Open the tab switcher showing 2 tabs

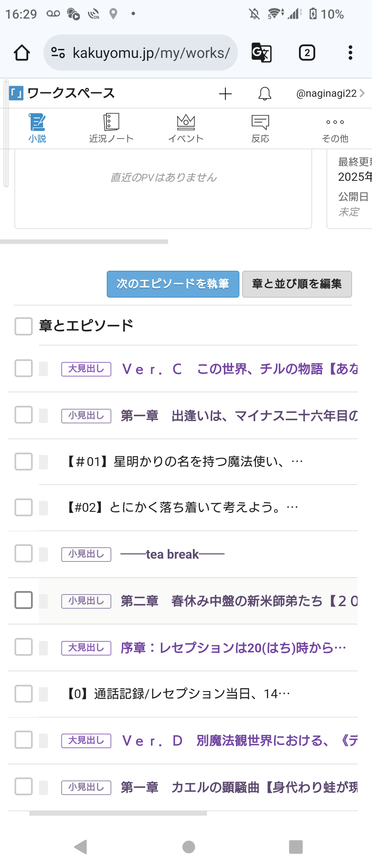click(x=307, y=53)
